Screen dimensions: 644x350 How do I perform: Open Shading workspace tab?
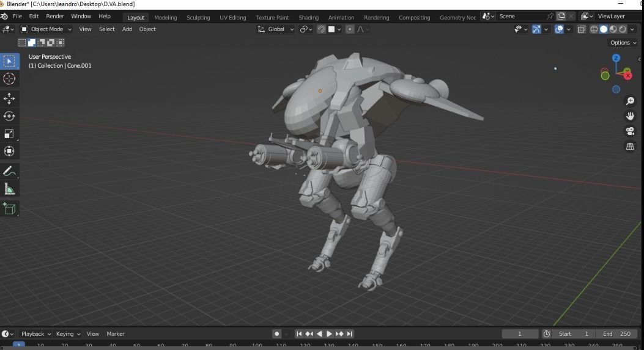coord(308,18)
